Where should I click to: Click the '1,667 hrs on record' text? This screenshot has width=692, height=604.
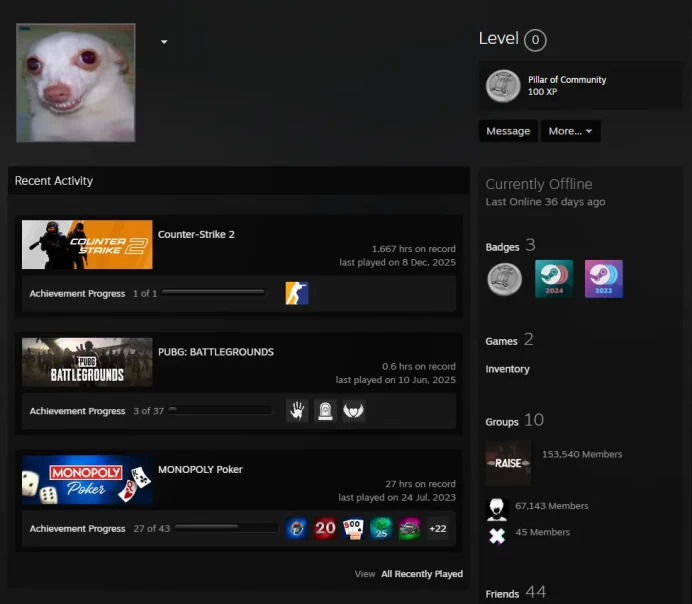(x=414, y=249)
